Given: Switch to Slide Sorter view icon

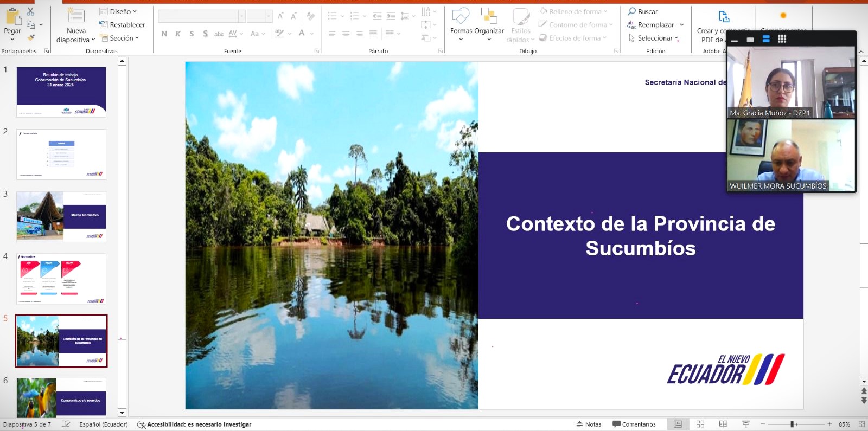Looking at the screenshot, I should pos(700,424).
